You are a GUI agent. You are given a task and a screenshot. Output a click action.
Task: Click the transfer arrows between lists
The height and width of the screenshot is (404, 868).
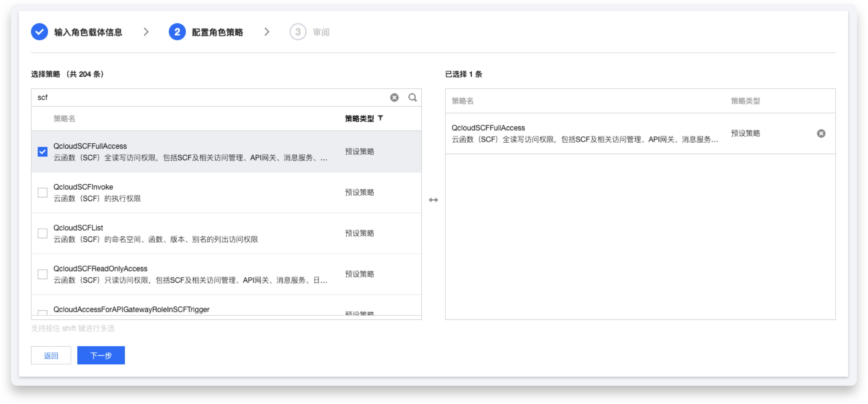(x=433, y=200)
